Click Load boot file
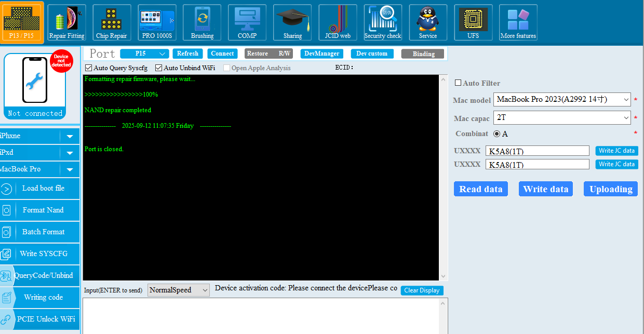Screen dimensions: 644x334 pos(40,189)
